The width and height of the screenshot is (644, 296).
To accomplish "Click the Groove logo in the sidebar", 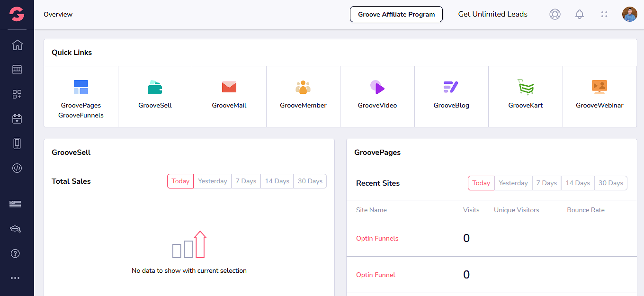I will 17,14.
